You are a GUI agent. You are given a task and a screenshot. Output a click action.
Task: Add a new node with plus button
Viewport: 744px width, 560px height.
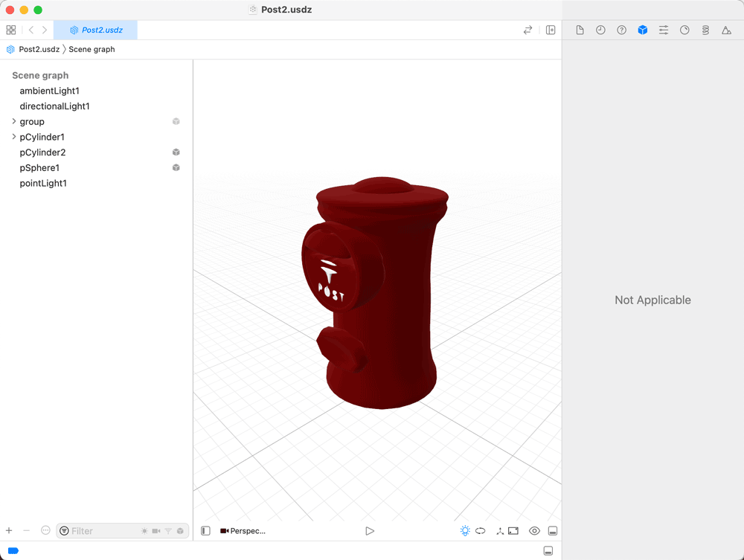(x=9, y=530)
